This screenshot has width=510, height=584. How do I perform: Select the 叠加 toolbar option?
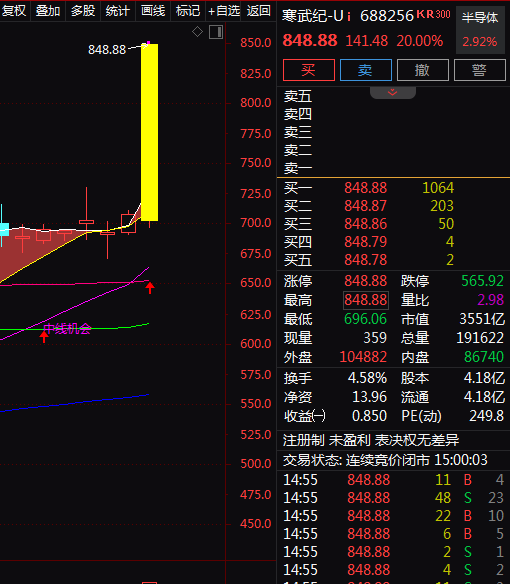[48, 10]
